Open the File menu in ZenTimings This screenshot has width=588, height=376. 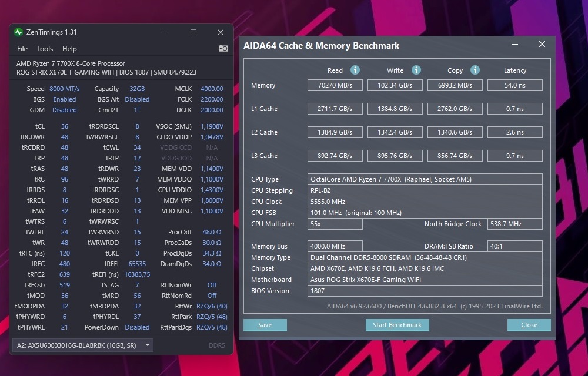pos(22,49)
